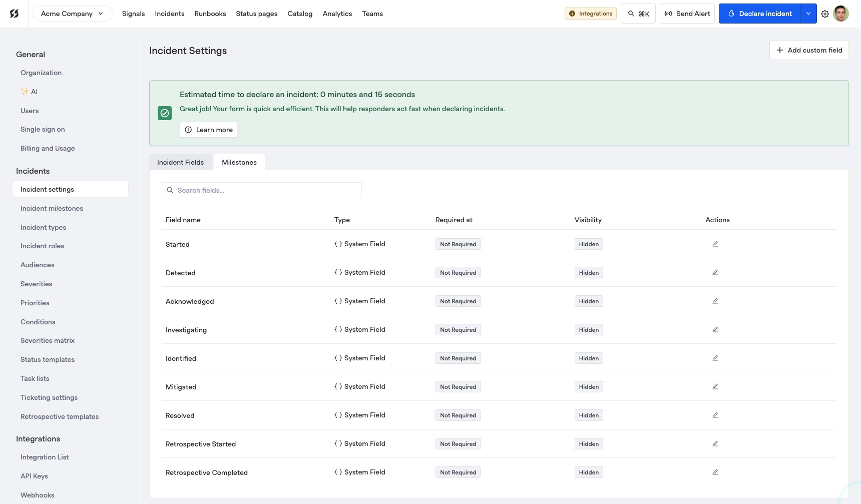The image size is (861, 504).
Task: Open Status templates in sidebar
Action: [x=48, y=359]
